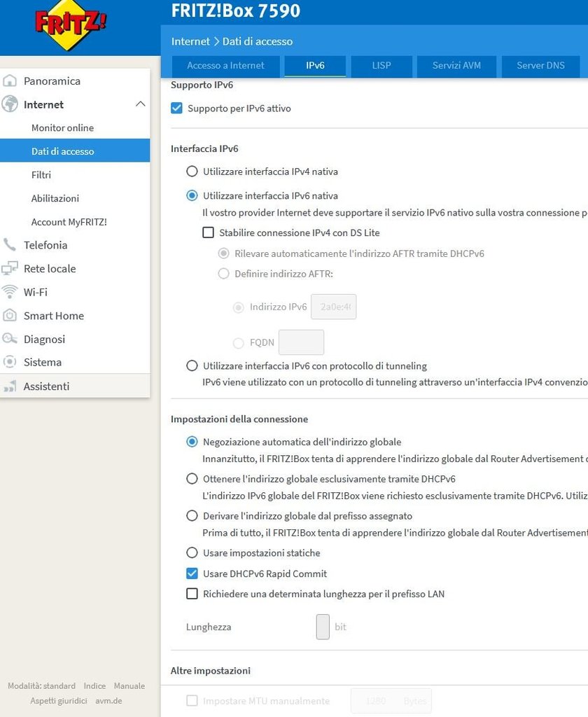Select the Indirizzo IPv6 radio option
The width and height of the screenshot is (588, 717).
coord(238,307)
